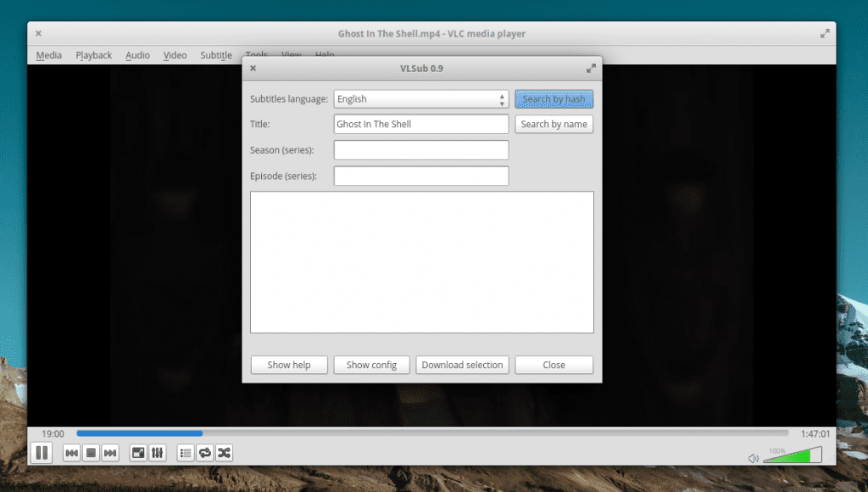Click Search by hash button
868x492 pixels.
[x=554, y=99]
